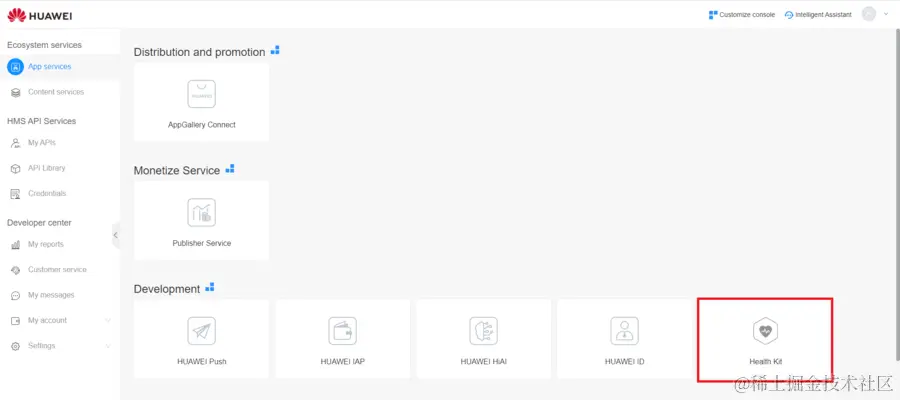Open Health Kit card label
Viewport: 900px width, 400px height.
[766, 362]
